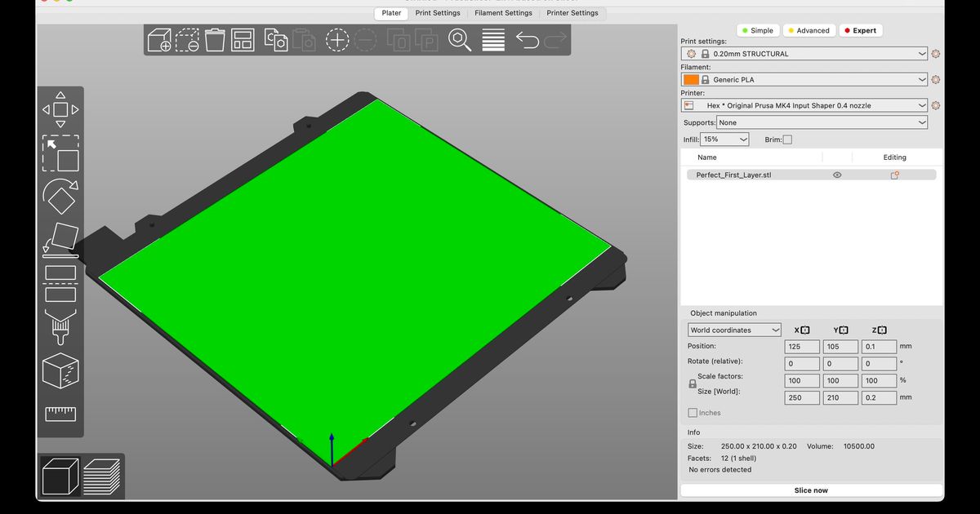The width and height of the screenshot is (980, 514).
Task: Select the Scale gizmo tool
Action: click(x=60, y=153)
